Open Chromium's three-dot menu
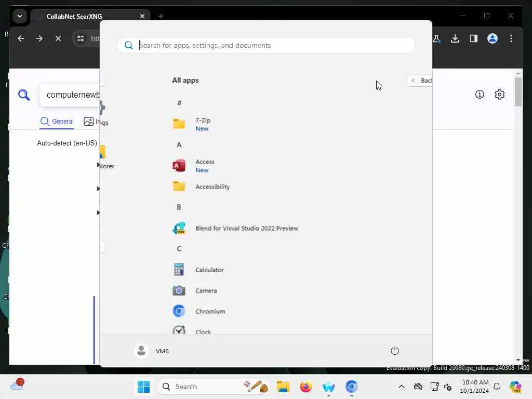532x399 pixels. 511,38
